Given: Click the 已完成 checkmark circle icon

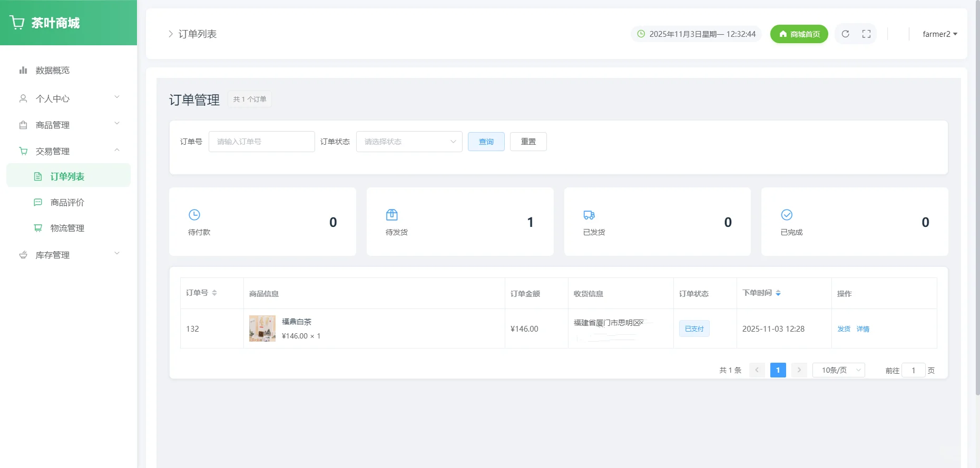Looking at the screenshot, I should pyautogui.click(x=787, y=215).
